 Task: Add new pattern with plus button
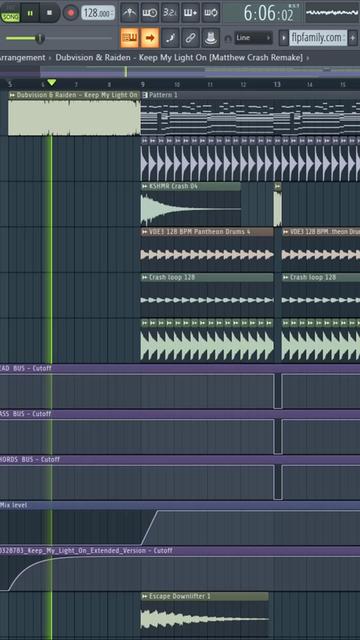click(353, 38)
